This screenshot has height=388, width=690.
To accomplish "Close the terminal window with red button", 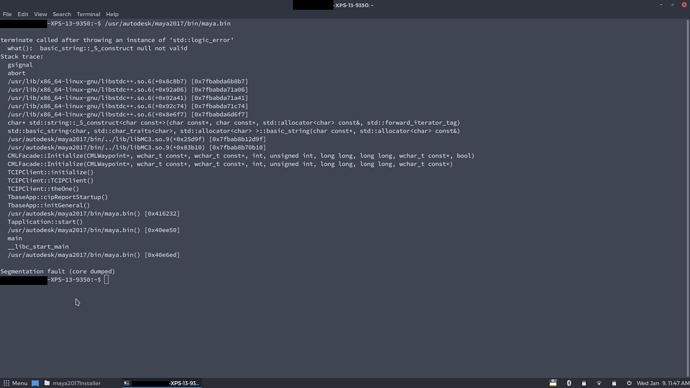I will [684, 5].
